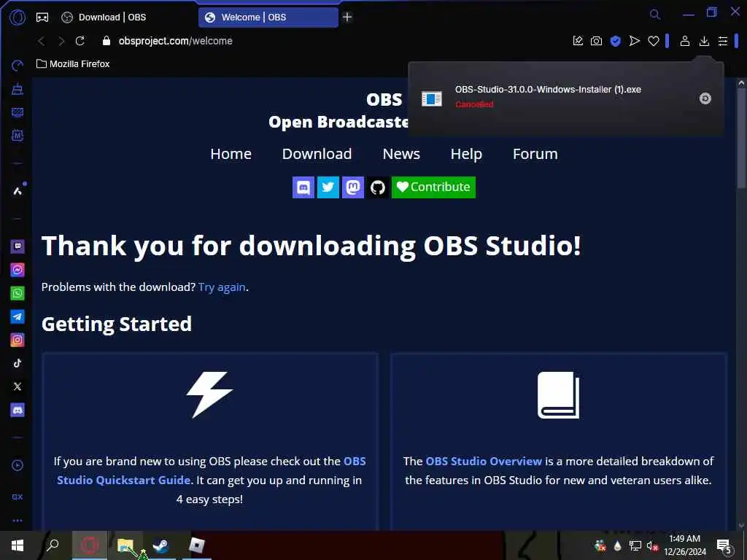
Task: Open the ad blocker shield icon
Action: [615, 41]
